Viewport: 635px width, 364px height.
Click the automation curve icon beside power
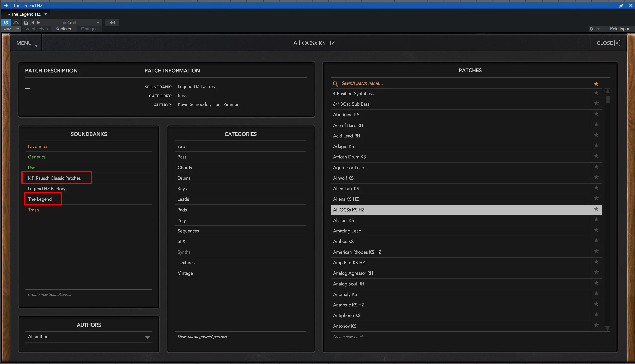pyautogui.click(x=16, y=23)
